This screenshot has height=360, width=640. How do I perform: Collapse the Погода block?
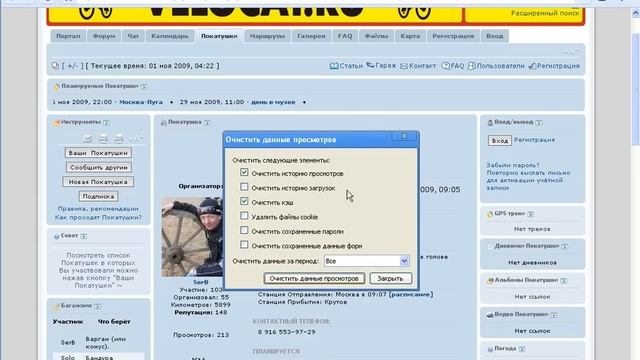522,349
